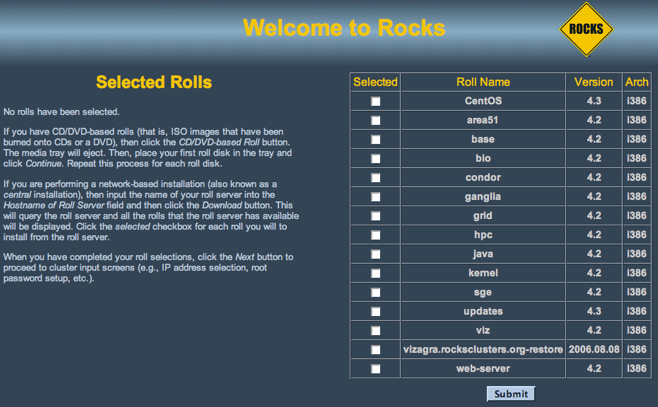Select the web-server roll checkbox
Screen dimensions: 658x407
click(376, 368)
